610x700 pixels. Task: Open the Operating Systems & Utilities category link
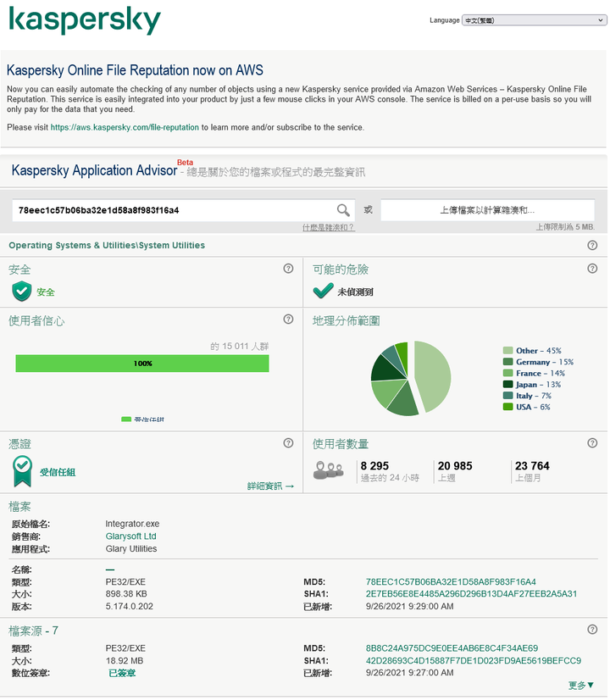coord(107,245)
